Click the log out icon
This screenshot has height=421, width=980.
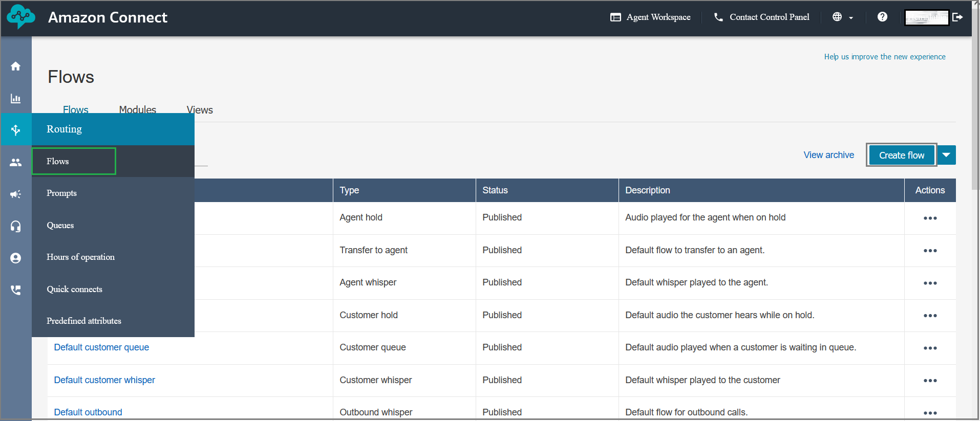[x=957, y=17]
